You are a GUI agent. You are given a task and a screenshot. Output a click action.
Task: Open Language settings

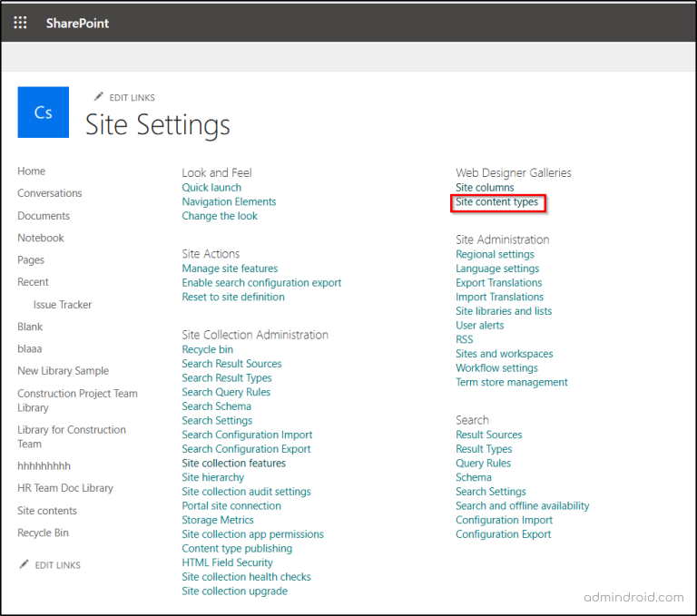(x=497, y=269)
